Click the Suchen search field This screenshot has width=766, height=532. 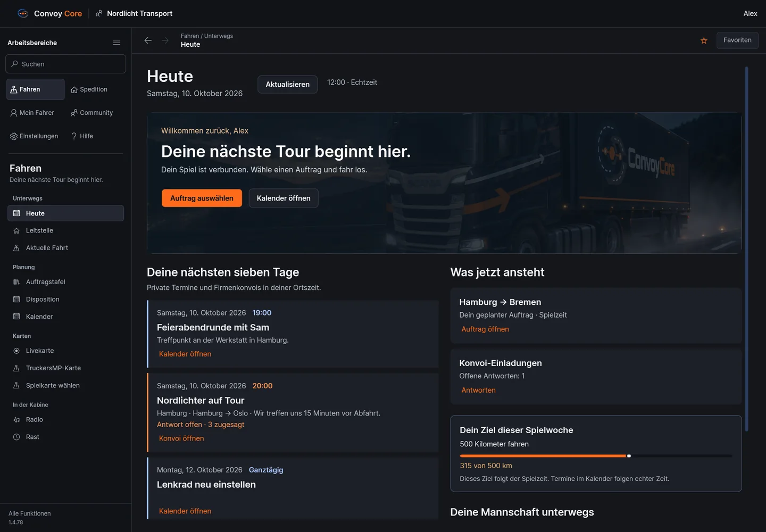65,64
